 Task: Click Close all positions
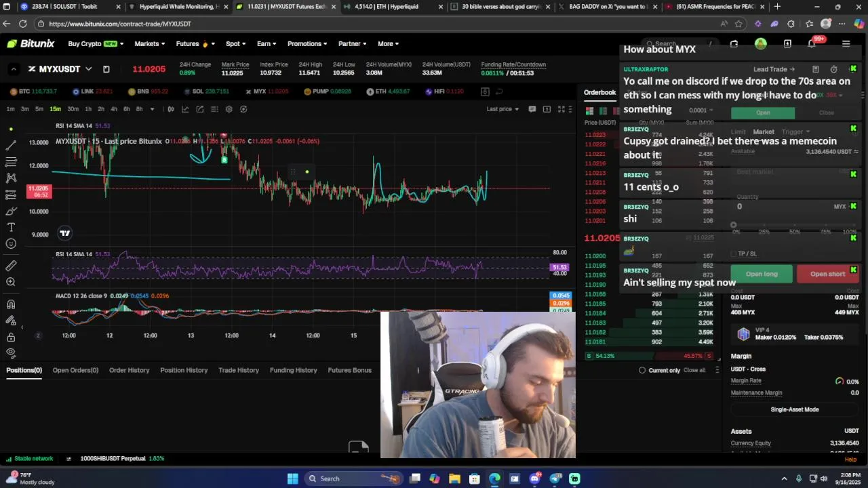click(694, 370)
